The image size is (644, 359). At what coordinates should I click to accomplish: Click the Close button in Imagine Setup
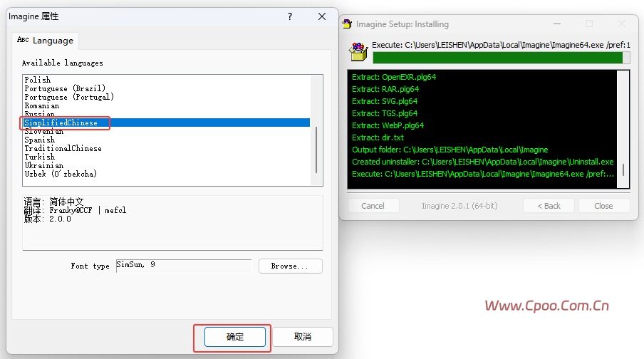tap(604, 206)
